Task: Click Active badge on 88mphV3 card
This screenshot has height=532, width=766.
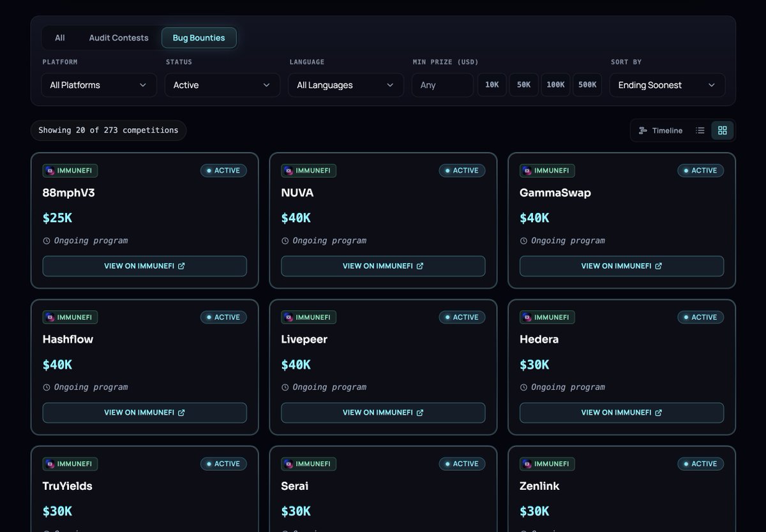Action: tap(223, 170)
